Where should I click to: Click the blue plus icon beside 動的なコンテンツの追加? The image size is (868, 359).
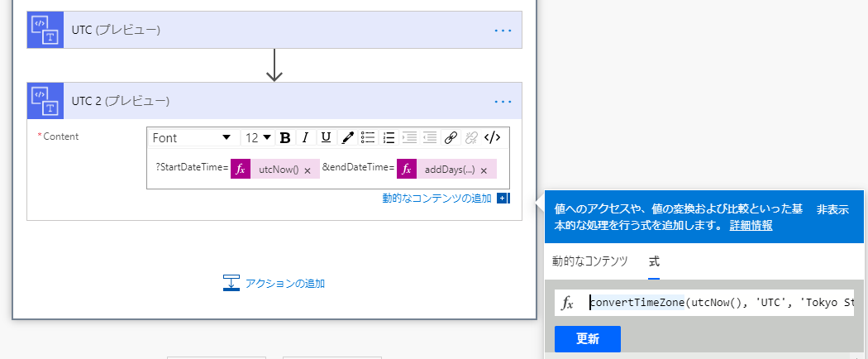tap(502, 199)
